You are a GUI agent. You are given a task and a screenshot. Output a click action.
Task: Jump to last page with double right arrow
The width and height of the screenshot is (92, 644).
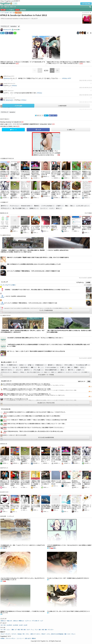[57, 71]
